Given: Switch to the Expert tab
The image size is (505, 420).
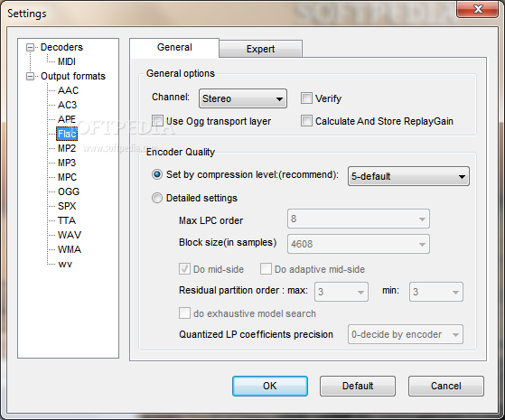Looking at the screenshot, I should point(260,49).
